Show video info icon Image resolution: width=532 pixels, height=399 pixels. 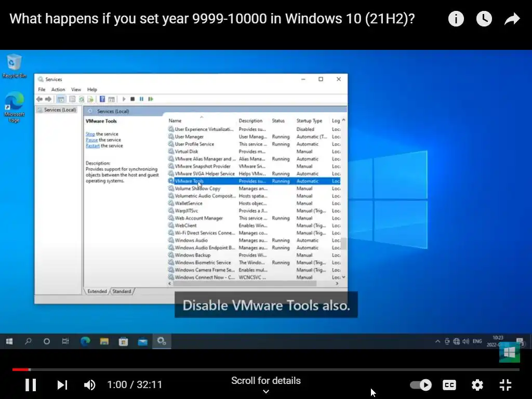[x=456, y=19]
